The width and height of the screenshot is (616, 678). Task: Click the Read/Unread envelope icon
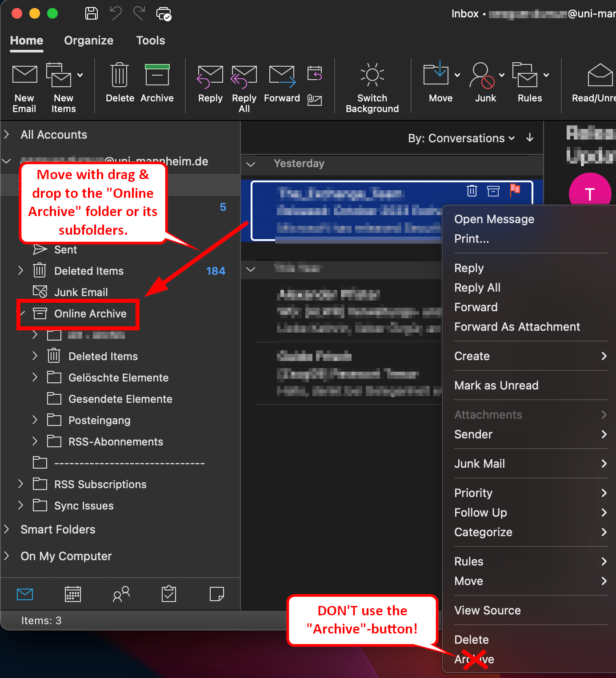click(x=600, y=75)
